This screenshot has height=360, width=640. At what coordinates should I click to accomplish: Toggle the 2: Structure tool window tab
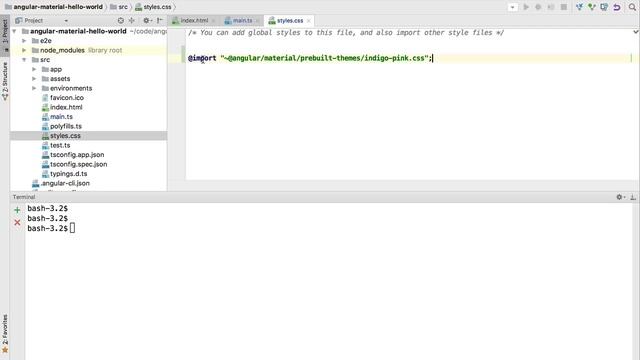[5, 81]
